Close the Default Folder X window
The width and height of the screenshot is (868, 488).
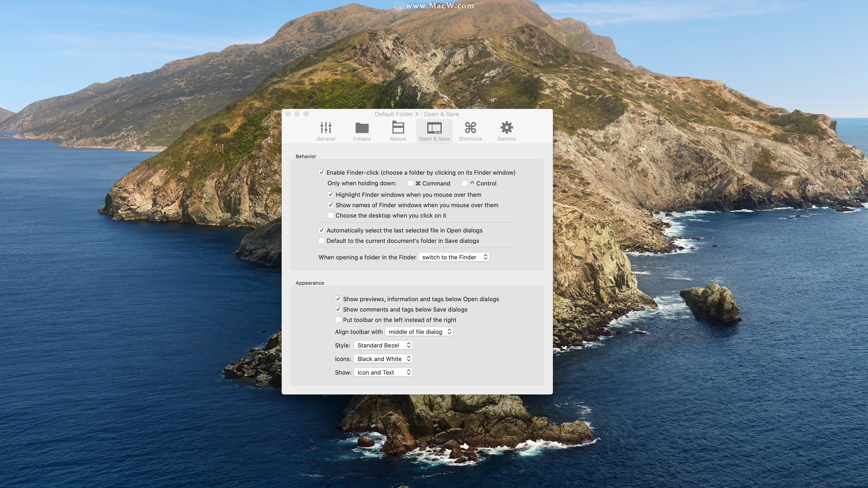288,114
